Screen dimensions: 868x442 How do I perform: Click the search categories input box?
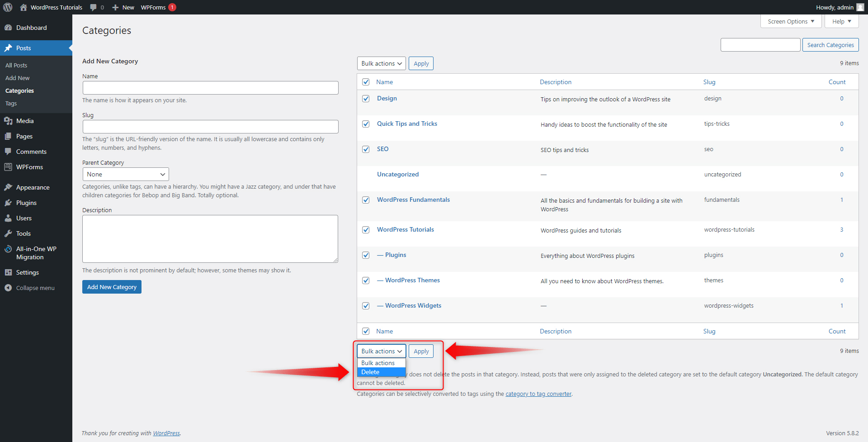click(x=760, y=45)
